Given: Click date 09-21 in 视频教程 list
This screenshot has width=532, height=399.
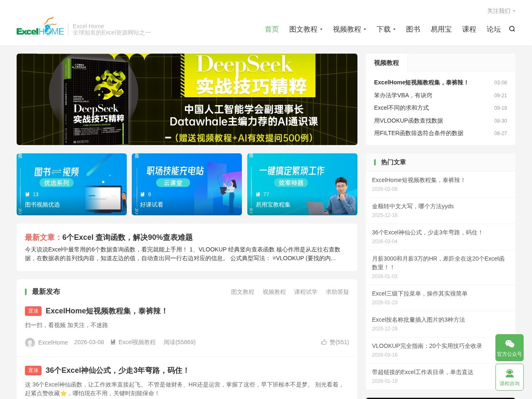Looking at the screenshot, I should 500,96.
